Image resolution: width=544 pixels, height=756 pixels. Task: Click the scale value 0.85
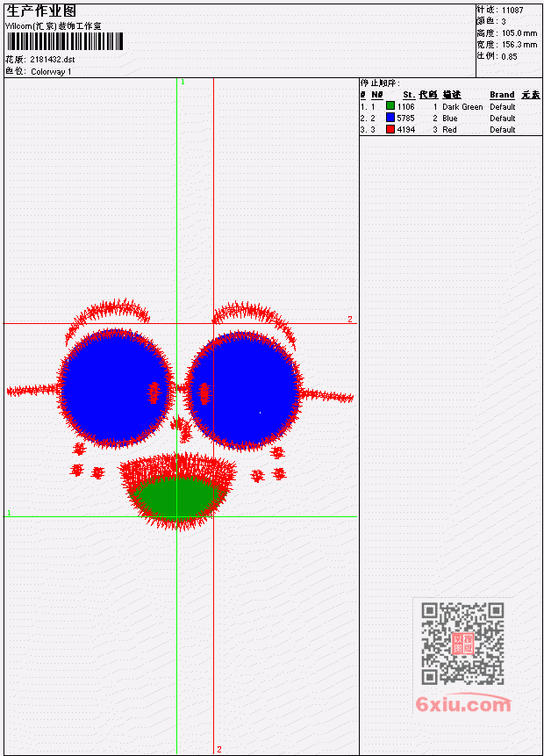[x=509, y=56]
